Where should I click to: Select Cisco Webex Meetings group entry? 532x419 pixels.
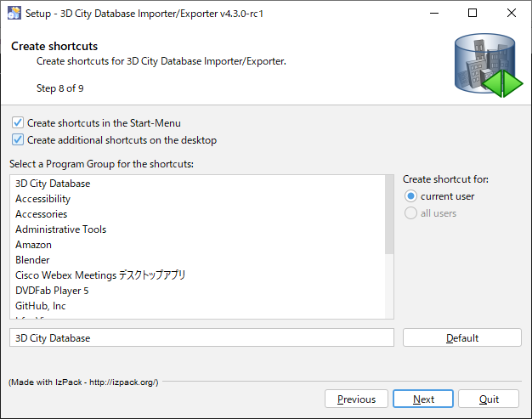(197, 275)
